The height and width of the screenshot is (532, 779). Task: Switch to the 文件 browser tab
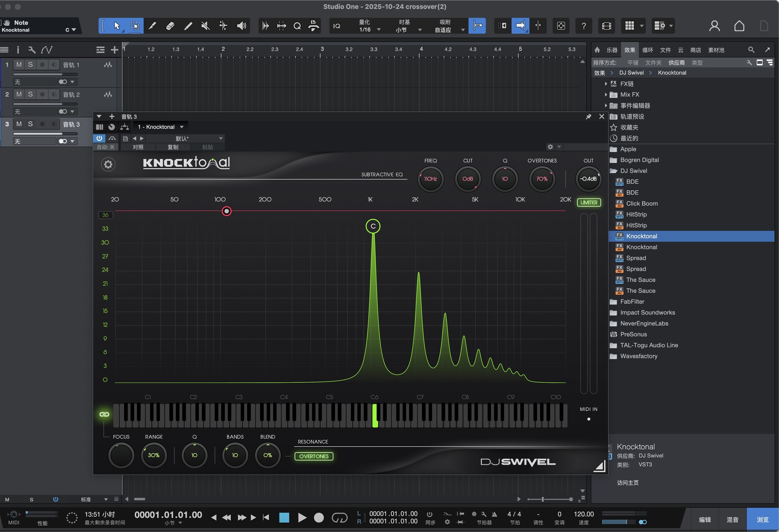coord(665,50)
